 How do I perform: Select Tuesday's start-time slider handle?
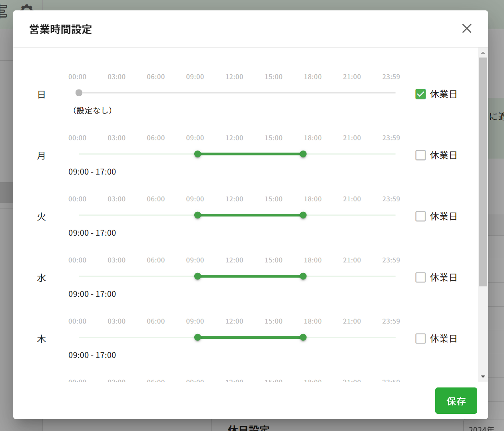tap(197, 215)
